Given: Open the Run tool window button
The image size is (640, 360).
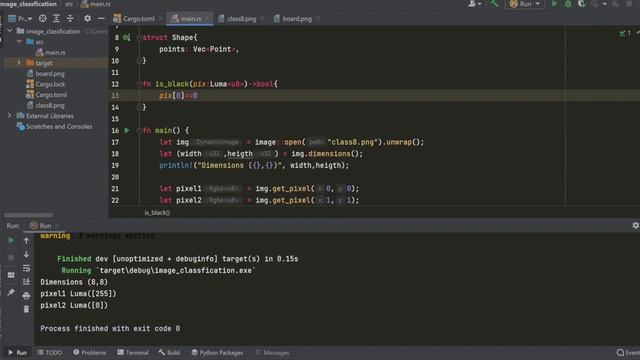Looking at the screenshot, I should coord(17,352).
